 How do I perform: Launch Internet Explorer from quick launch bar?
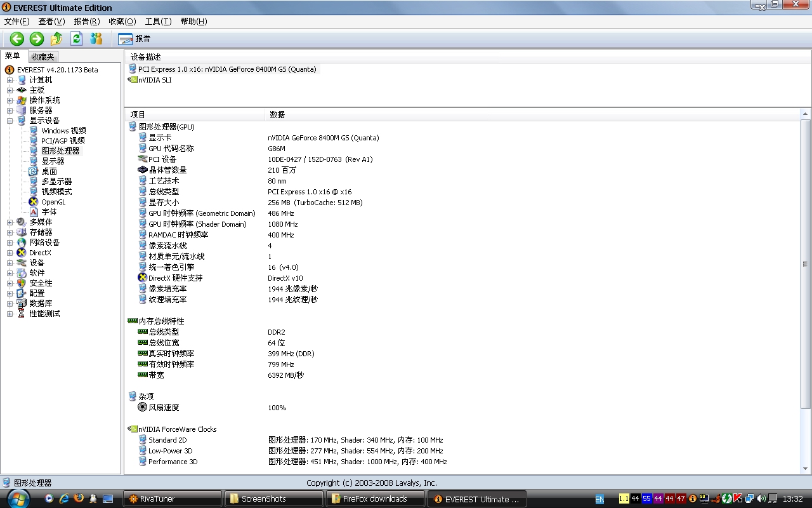coord(64,498)
